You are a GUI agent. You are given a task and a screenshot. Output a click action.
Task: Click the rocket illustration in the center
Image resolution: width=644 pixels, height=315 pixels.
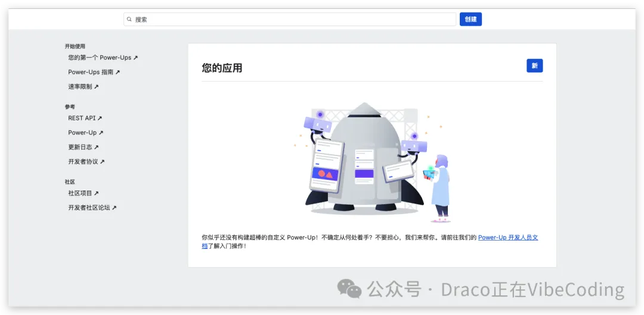click(365, 158)
